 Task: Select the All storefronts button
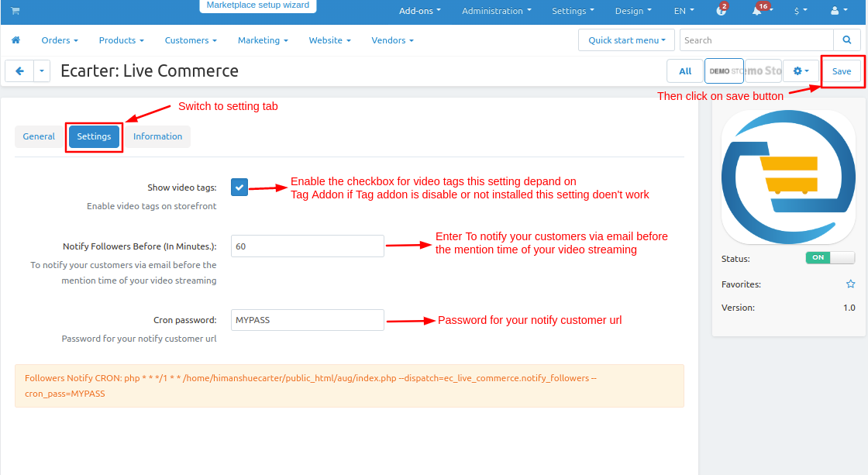click(x=685, y=71)
